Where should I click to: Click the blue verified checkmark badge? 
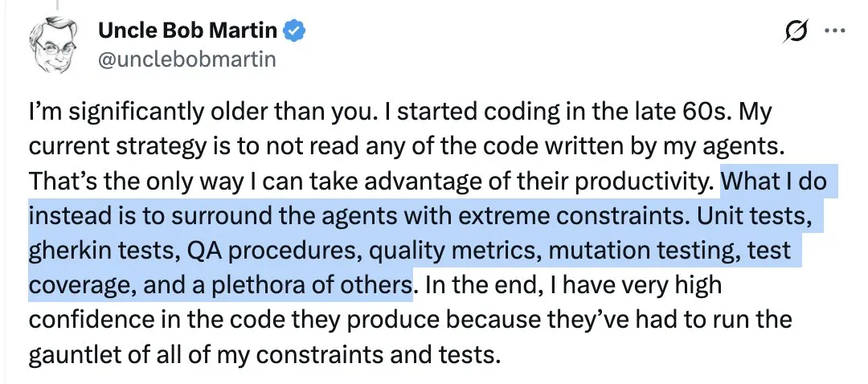[293, 31]
